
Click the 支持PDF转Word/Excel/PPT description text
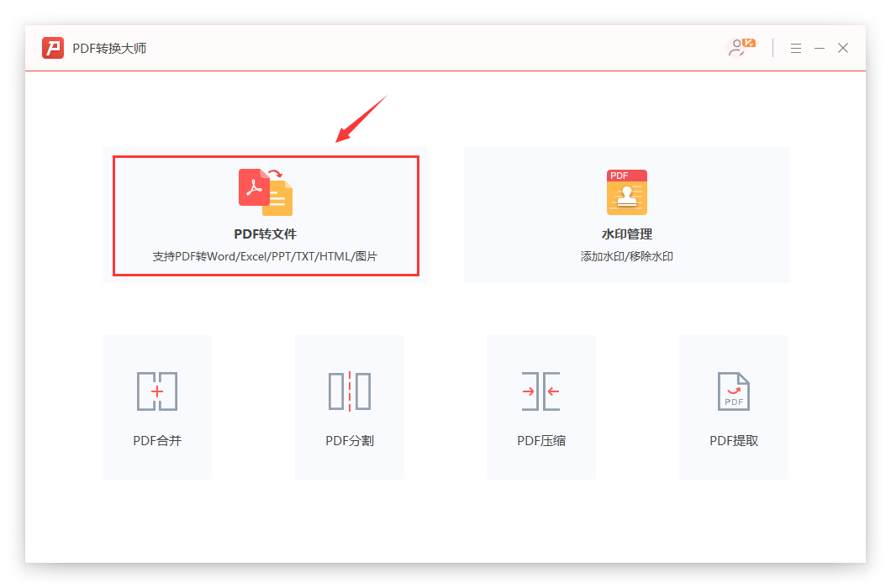266,256
